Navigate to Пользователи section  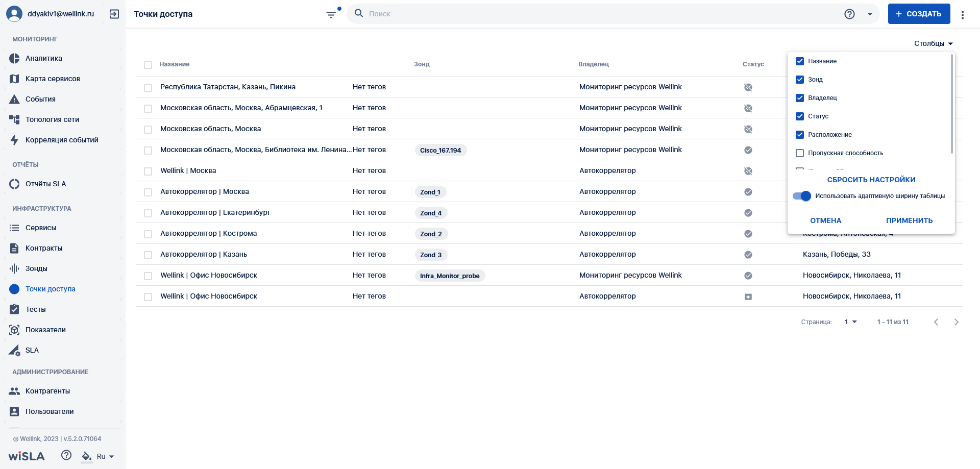(x=50, y=411)
